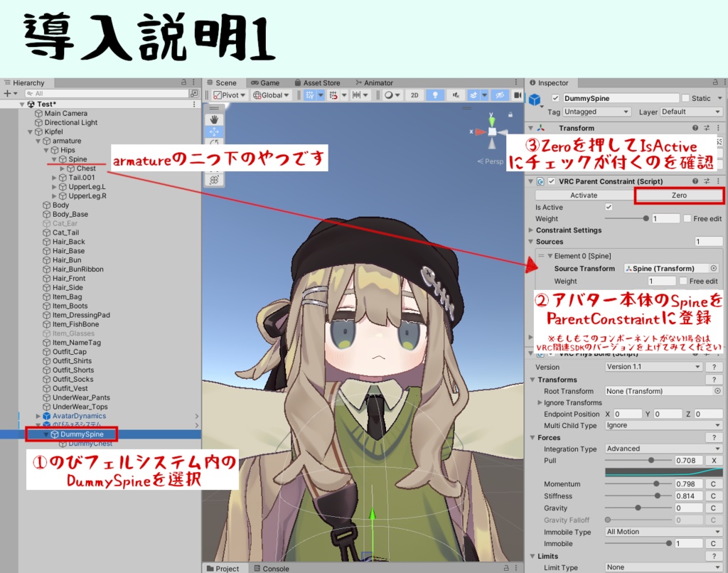Toggle Free edit next to Weight
This screenshot has width=728, height=573.
(x=687, y=218)
